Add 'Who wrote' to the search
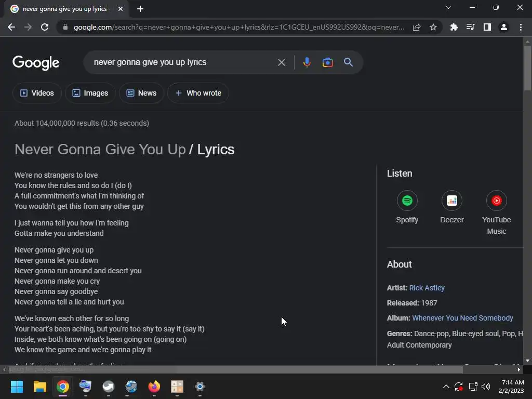 coord(198,93)
